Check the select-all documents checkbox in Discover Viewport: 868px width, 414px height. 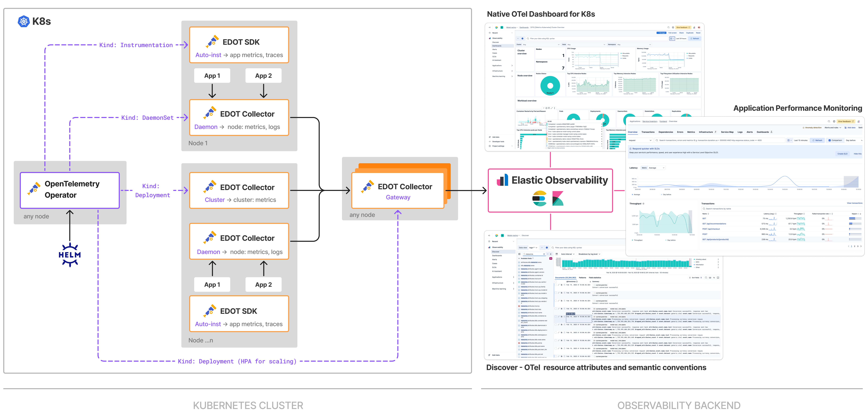click(556, 282)
